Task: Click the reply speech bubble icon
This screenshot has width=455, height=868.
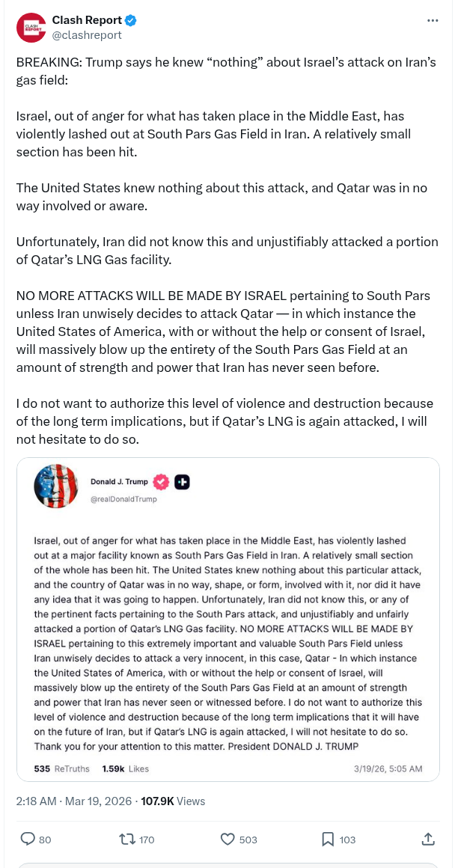Action: pos(28,839)
